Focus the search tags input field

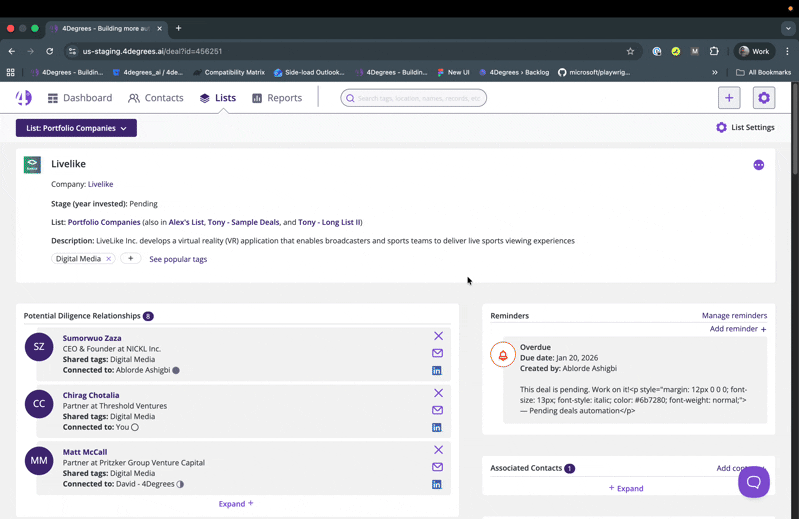pos(413,98)
